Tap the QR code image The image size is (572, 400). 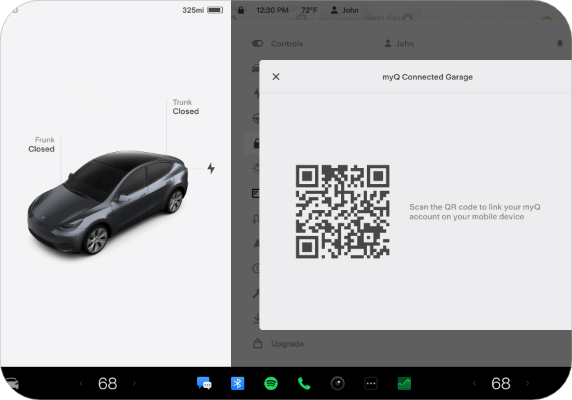(343, 211)
